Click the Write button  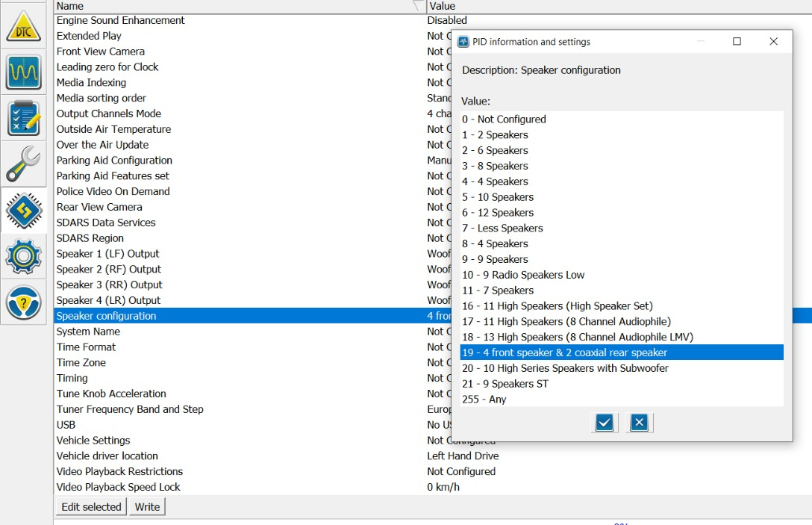tap(147, 507)
